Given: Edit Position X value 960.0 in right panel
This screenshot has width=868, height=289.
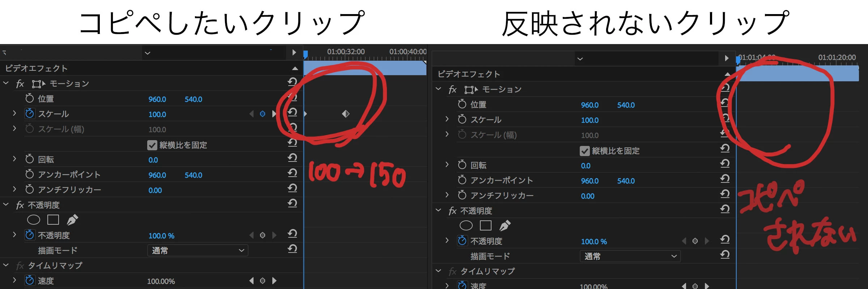Looking at the screenshot, I should (590, 105).
